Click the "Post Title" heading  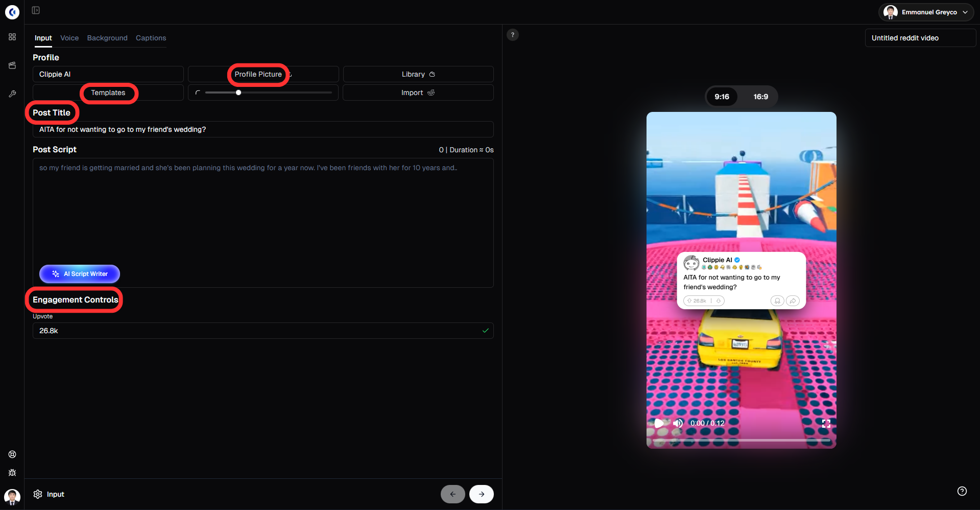(x=52, y=112)
